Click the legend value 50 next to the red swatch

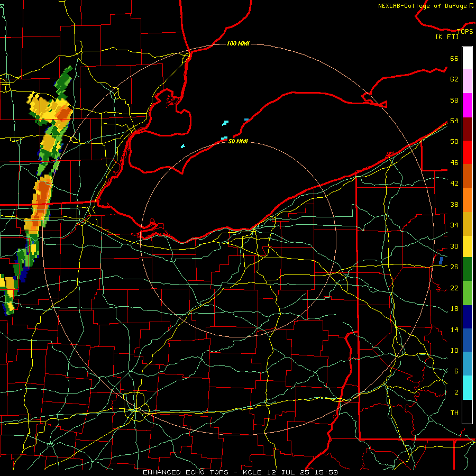[x=454, y=142]
